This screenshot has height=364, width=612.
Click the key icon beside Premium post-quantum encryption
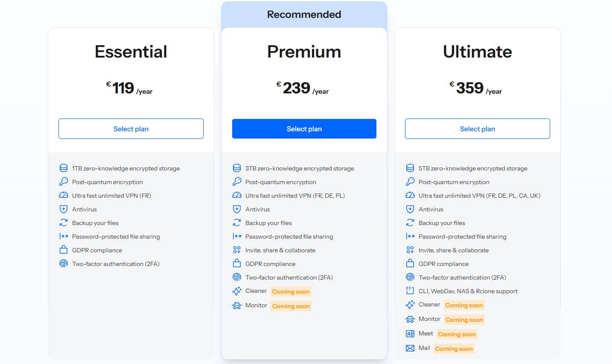237,182
